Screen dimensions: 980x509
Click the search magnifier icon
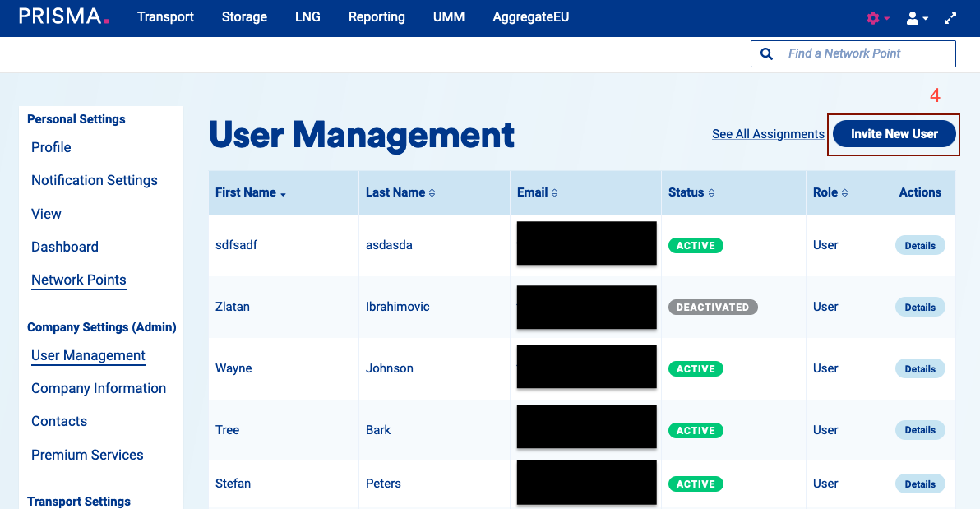tap(766, 53)
